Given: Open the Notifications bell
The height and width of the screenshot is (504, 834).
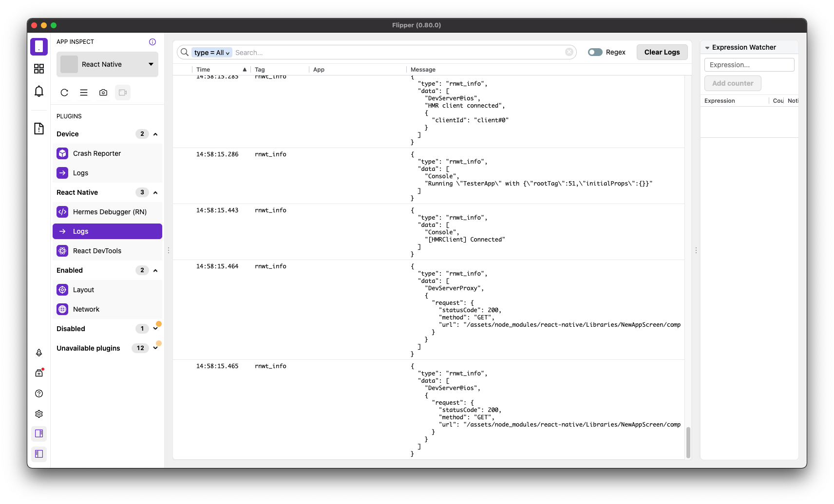Looking at the screenshot, I should 39,91.
